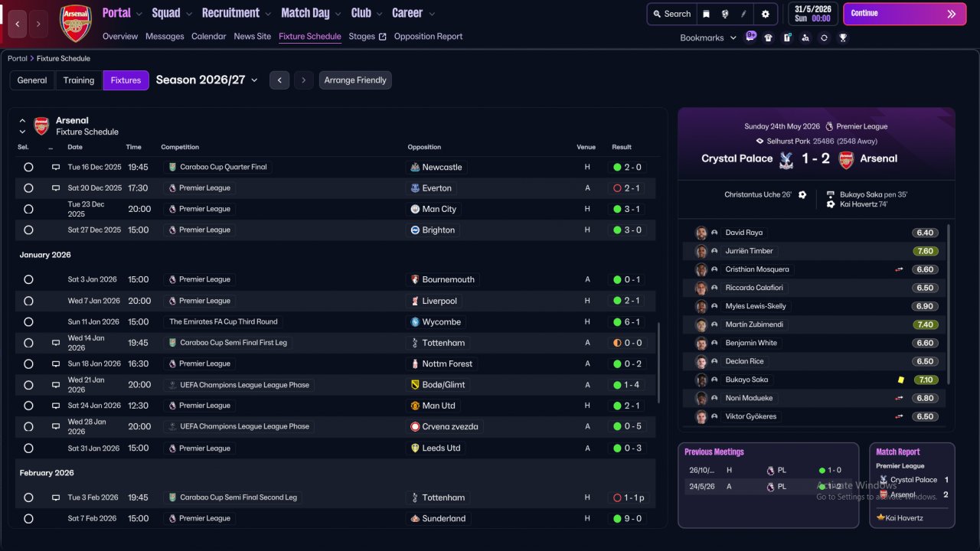Viewport: 980px width, 551px height.
Task: Open the News Site tab
Action: pyautogui.click(x=253, y=36)
